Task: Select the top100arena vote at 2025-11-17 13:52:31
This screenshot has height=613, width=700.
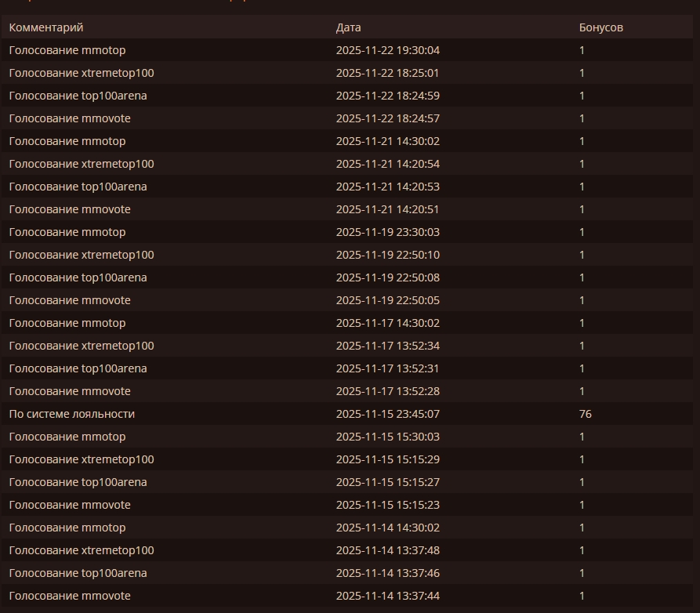Action: (x=78, y=368)
